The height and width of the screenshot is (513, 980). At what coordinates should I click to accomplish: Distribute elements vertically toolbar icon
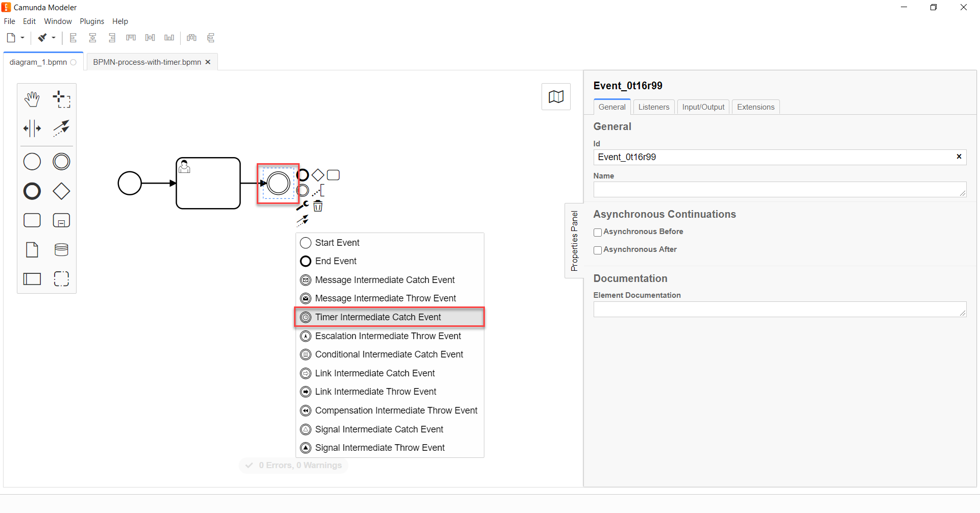click(211, 38)
